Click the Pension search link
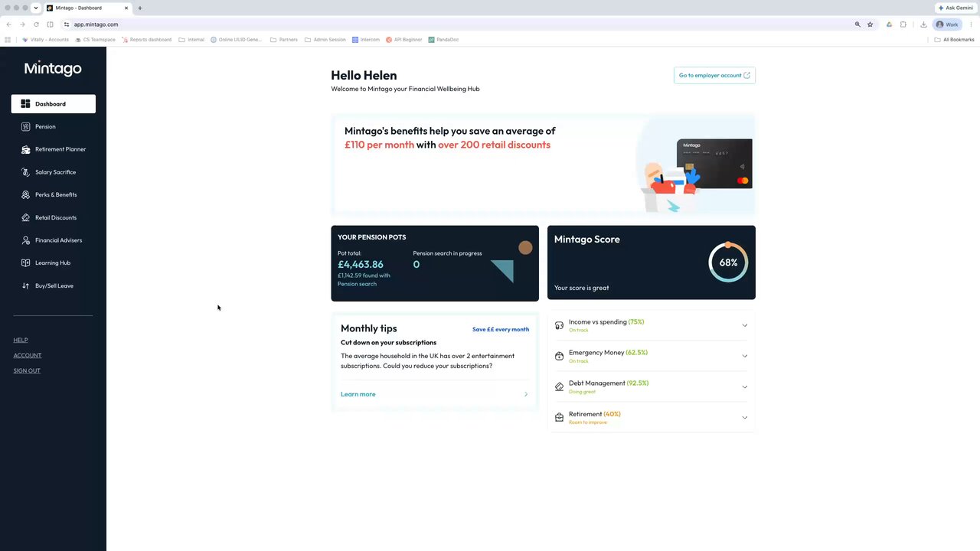Screen dimensions: 980x551 357,284
